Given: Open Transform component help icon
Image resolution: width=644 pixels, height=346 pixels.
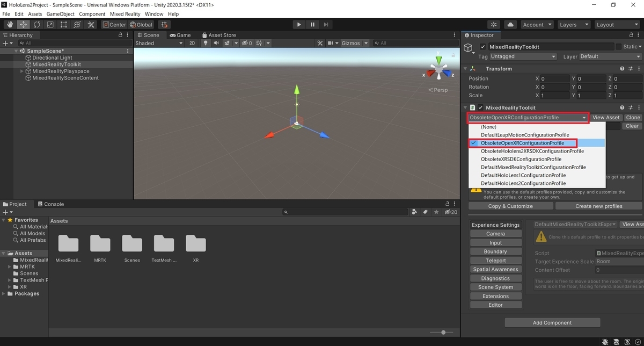Looking at the screenshot, I should pyautogui.click(x=622, y=69).
